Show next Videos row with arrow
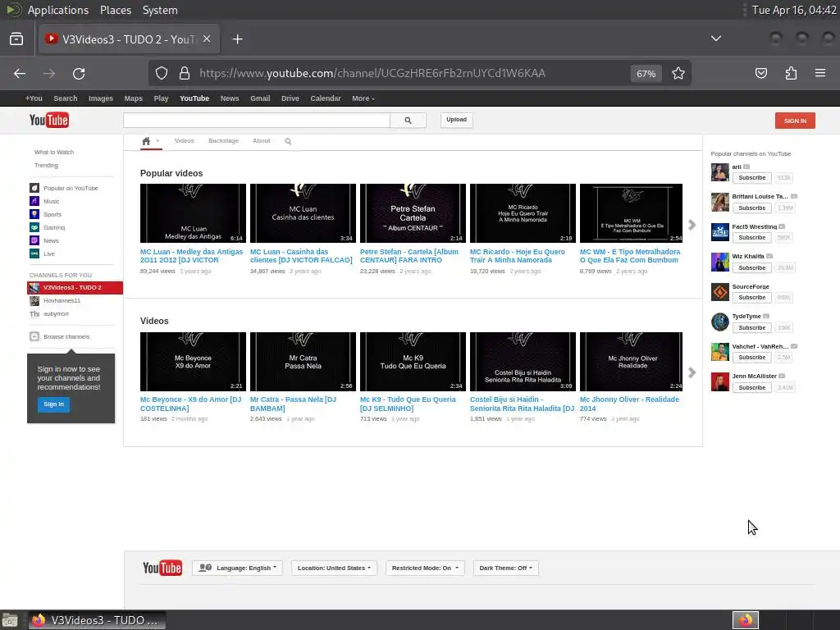This screenshot has width=840, height=630. [x=692, y=373]
